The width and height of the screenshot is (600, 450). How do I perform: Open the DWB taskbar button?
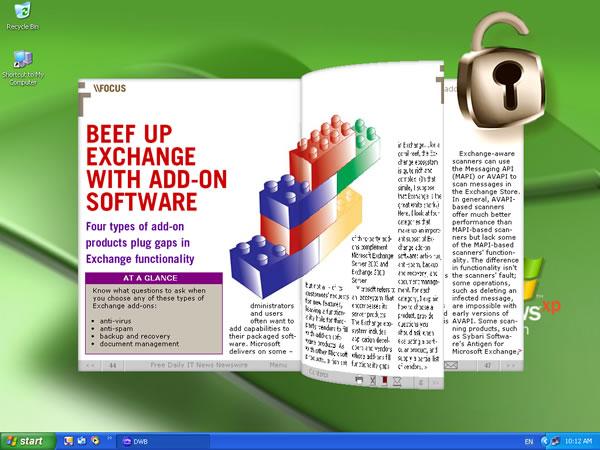(163, 441)
